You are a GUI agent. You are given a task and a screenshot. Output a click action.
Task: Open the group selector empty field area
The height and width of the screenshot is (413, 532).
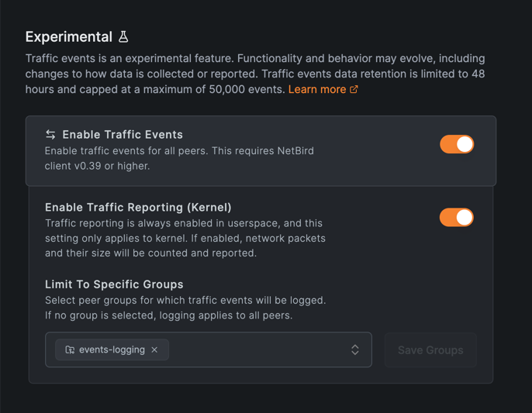point(256,350)
